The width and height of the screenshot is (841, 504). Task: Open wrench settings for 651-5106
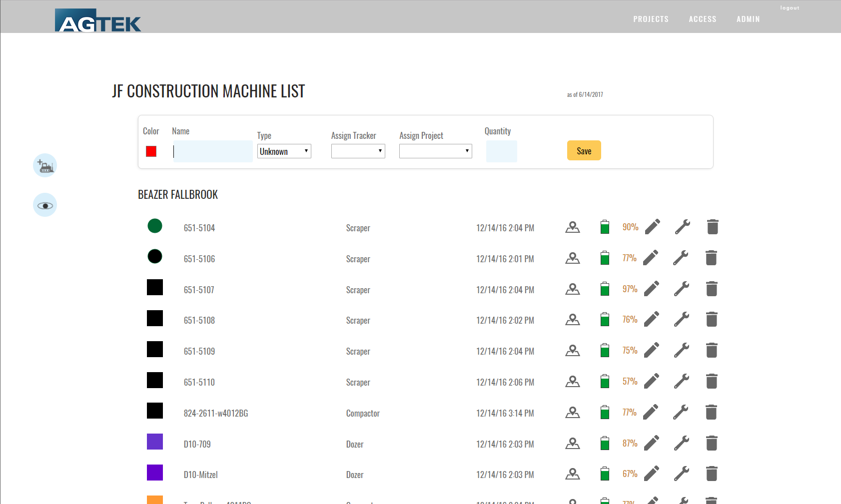[681, 258]
